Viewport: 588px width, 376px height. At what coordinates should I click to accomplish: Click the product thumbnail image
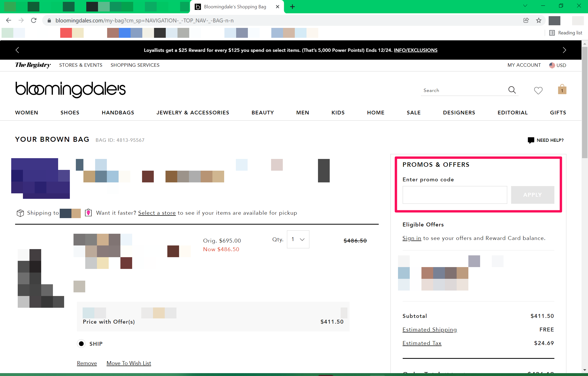[x=41, y=278]
